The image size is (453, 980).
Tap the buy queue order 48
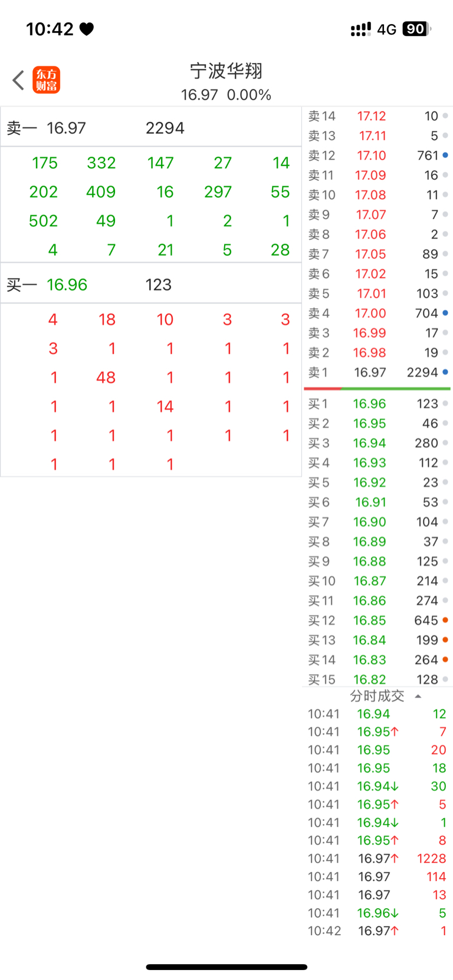(106, 377)
